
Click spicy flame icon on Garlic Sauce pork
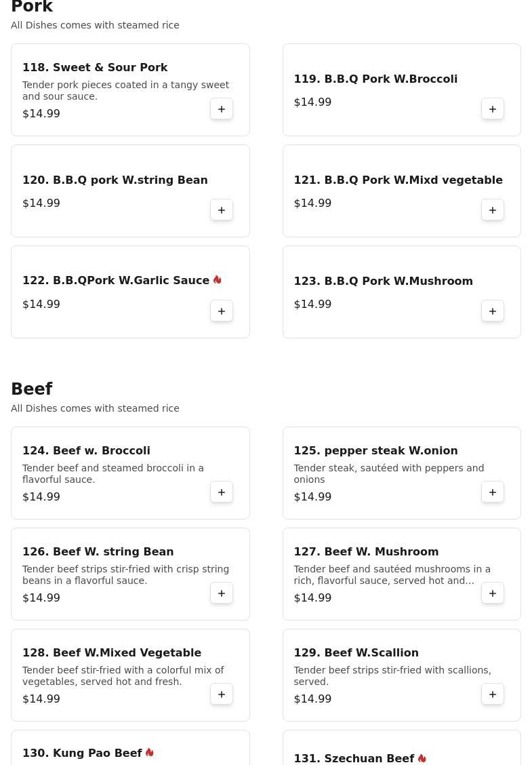click(218, 280)
